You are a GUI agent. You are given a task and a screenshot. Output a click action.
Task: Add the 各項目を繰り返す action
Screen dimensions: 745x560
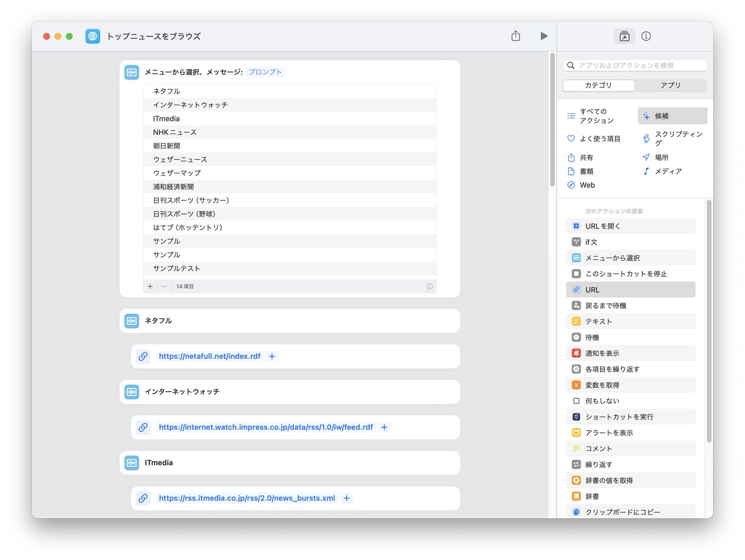pos(631,369)
